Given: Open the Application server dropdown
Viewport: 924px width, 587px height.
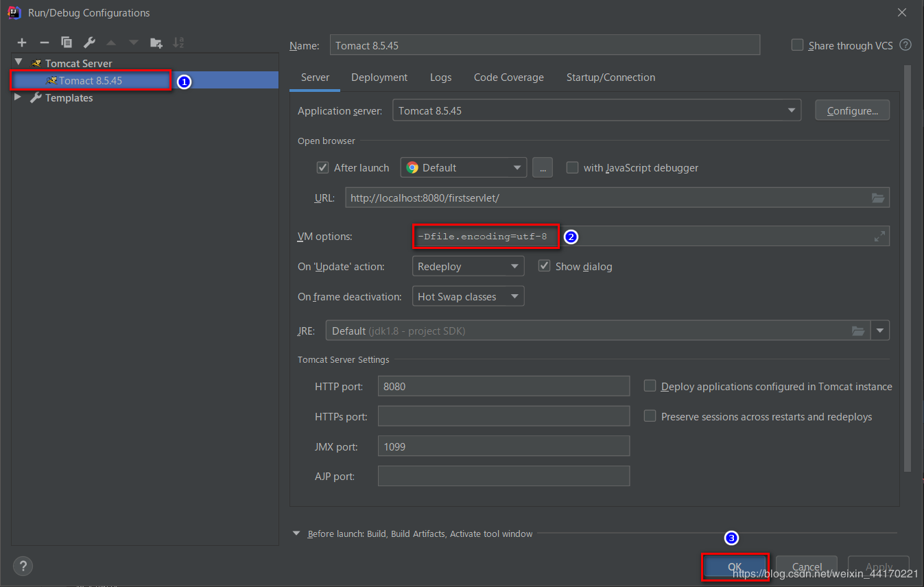Looking at the screenshot, I should coord(596,110).
